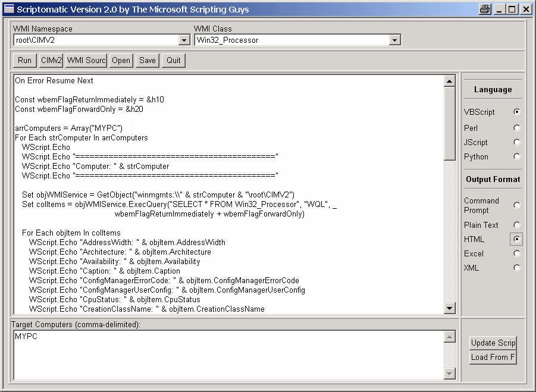Image resolution: width=536 pixels, height=392 pixels.
Task: Click the WMI Source button
Action: [x=86, y=61]
